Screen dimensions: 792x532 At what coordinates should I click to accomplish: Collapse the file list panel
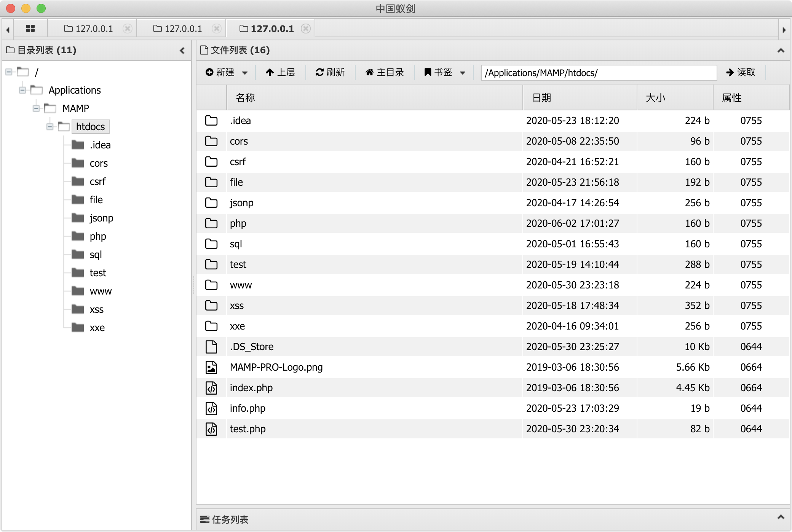tap(781, 50)
